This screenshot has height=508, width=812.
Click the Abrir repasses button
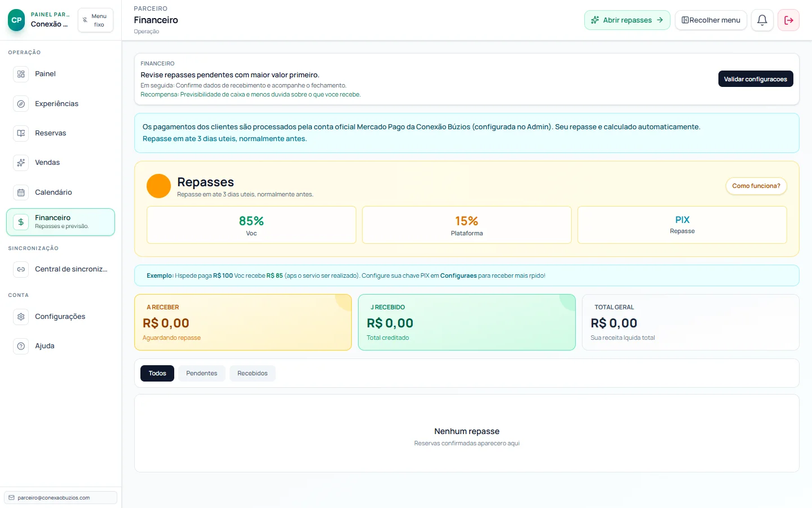point(627,20)
